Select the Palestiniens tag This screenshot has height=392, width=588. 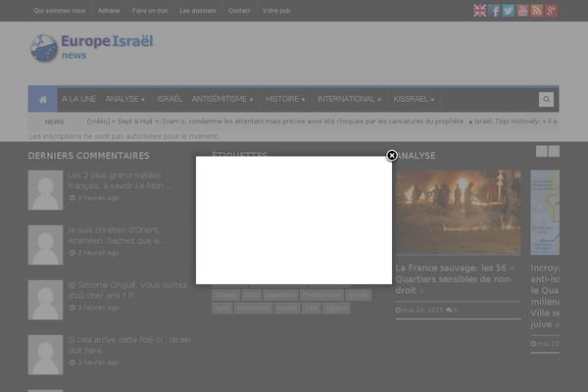(x=321, y=295)
